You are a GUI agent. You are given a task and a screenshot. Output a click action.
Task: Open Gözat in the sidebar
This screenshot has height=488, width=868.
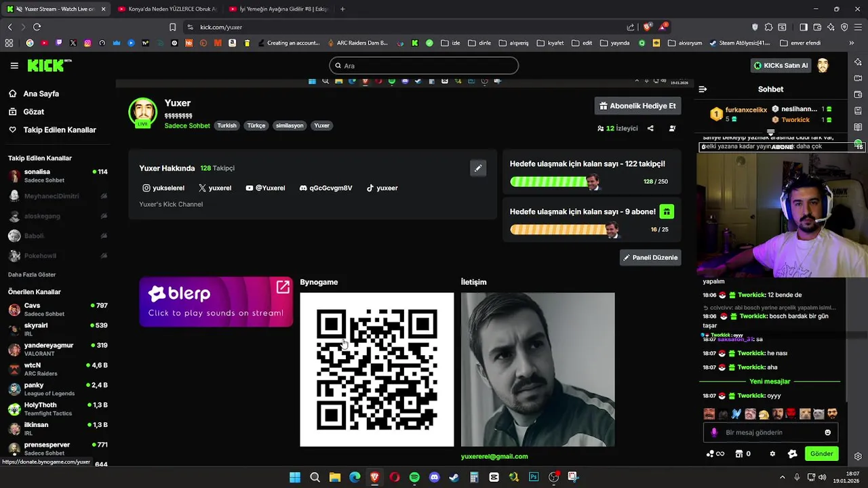(33, 112)
